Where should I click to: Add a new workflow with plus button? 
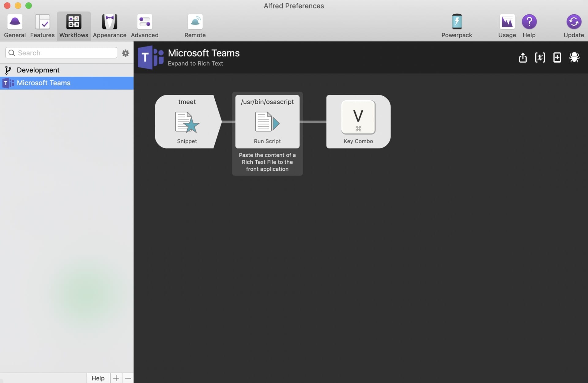click(116, 378)
